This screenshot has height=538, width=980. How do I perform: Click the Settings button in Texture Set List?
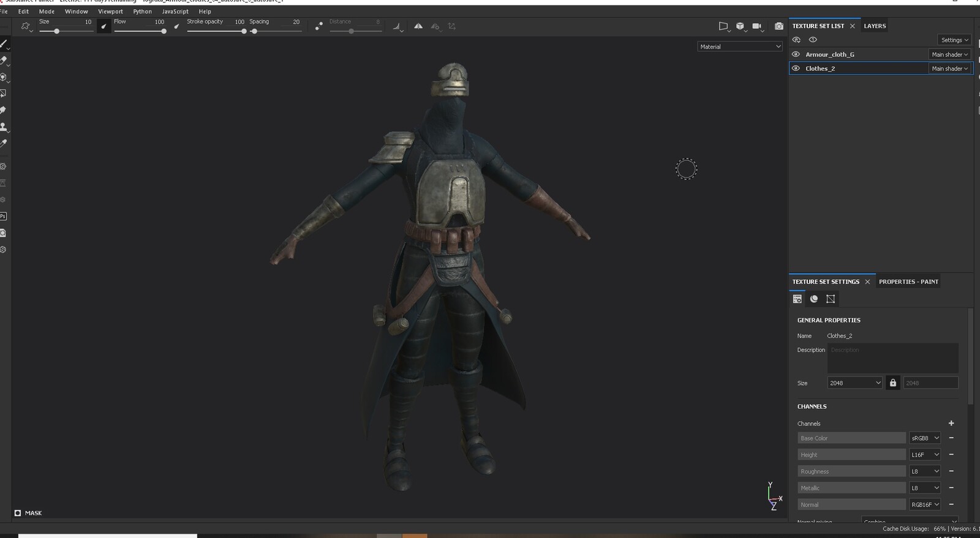(x=954, y=40)
